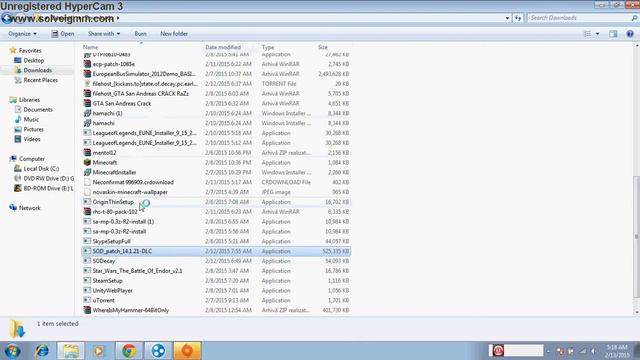The image size is (640, 360).
Task: Show hidden system tray icons arrow
Action: pos(548,351)
